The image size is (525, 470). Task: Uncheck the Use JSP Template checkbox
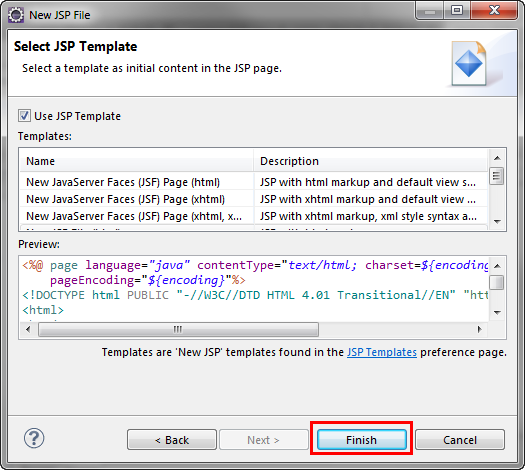click(x=24, y=116)
